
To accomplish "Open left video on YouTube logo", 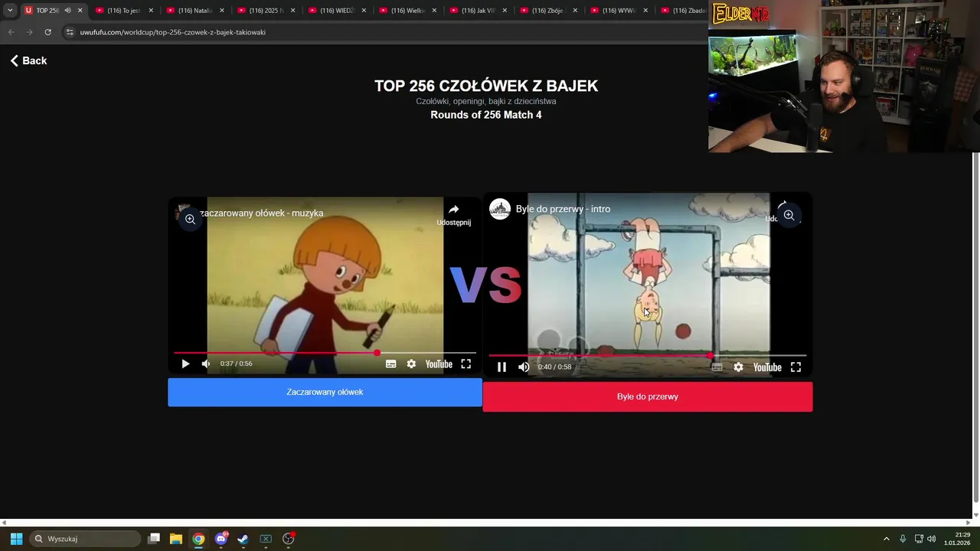I will [439, 364].
